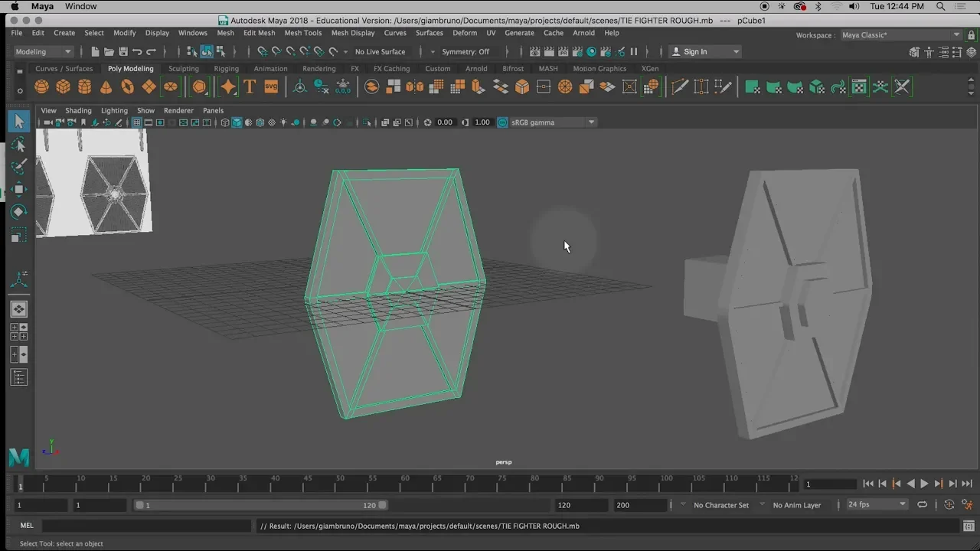
Task: Select the Multi-Cut tool icon
Action: (x=680, y=87)
